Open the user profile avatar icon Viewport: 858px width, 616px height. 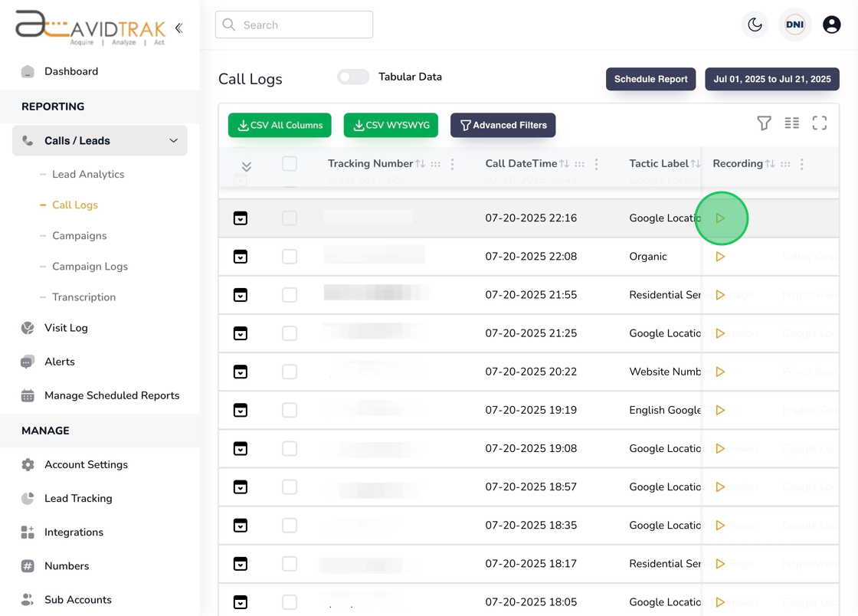pyautogui.click(x=832, y=25)
